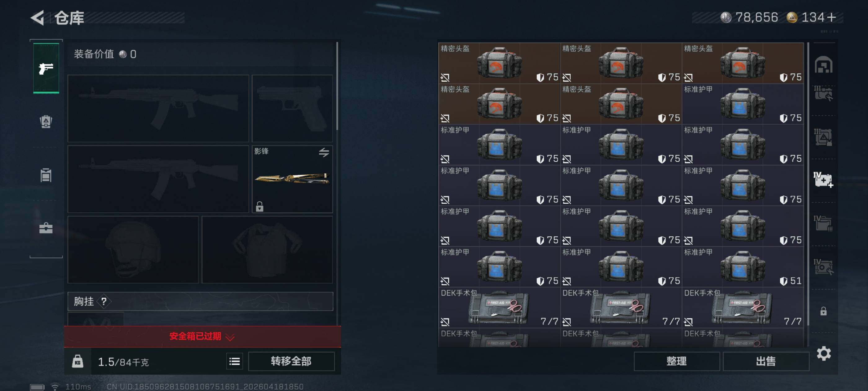Select the weapons pistol sidebar tab

(46, 69)
